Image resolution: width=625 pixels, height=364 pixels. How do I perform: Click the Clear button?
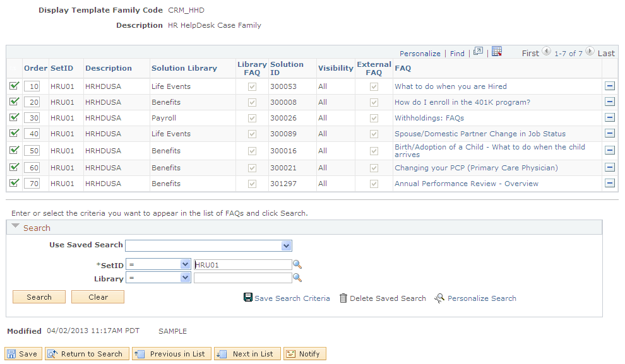point(97,296)
